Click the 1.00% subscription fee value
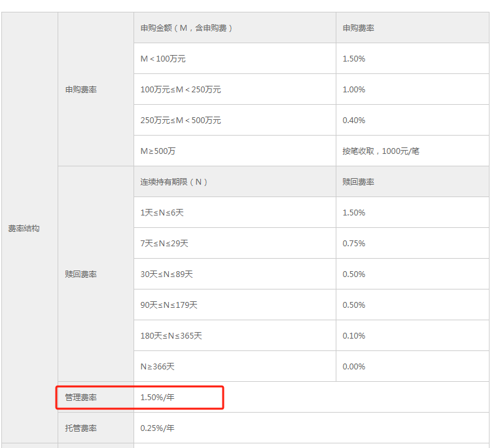 coord(354,90)
